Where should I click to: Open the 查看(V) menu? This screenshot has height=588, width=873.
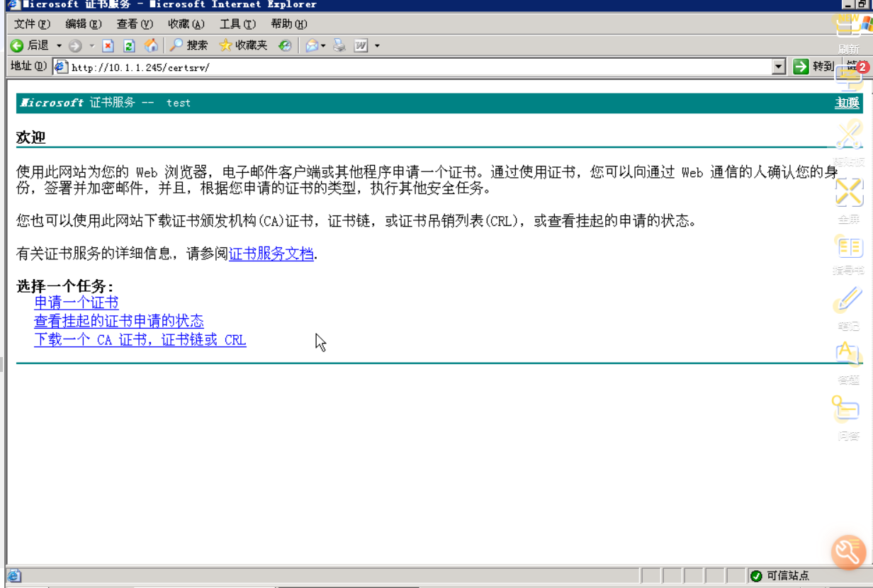click(x=135, y=24)
